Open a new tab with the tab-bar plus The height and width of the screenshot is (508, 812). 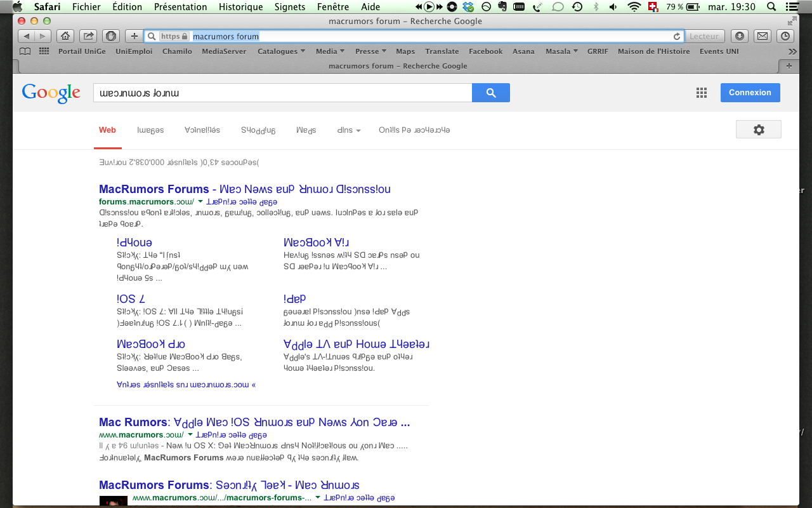[x=789, y=65]
